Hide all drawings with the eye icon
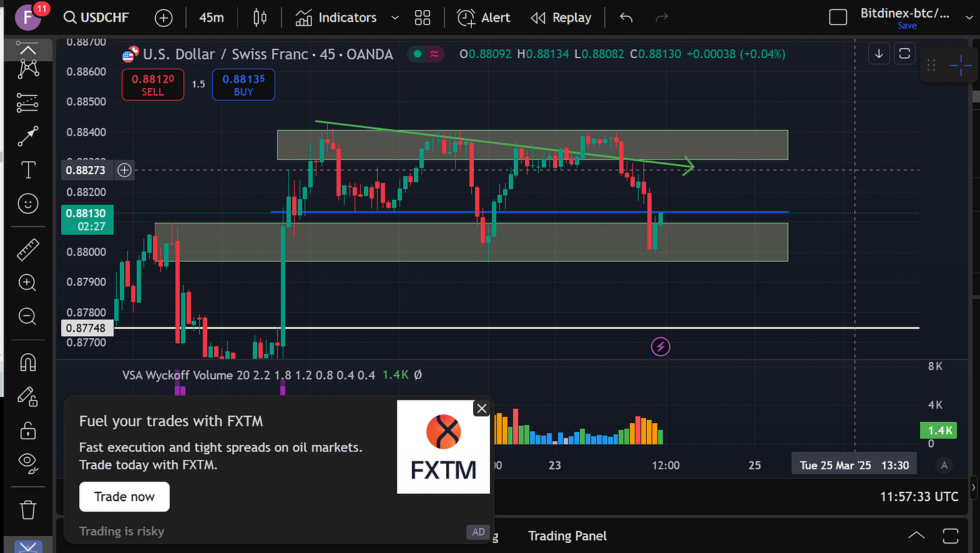The width and height of the screenshot is (980, 553). coord(28,462)
